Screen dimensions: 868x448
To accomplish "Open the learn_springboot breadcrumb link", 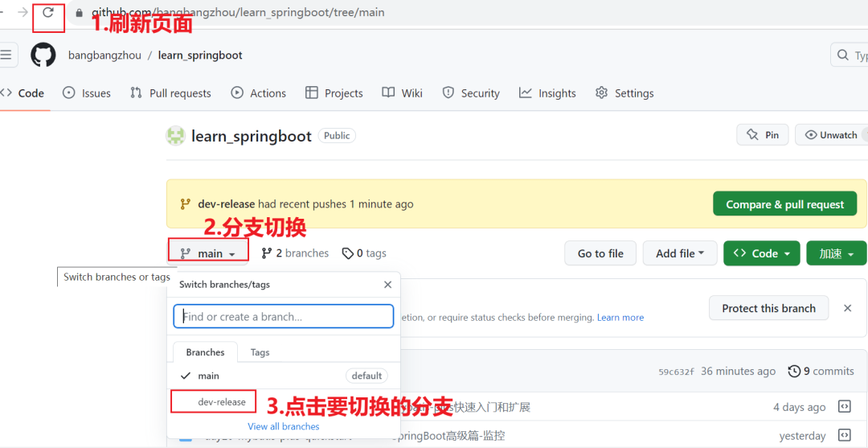I will pyautogui.click(x=200, y=55).
